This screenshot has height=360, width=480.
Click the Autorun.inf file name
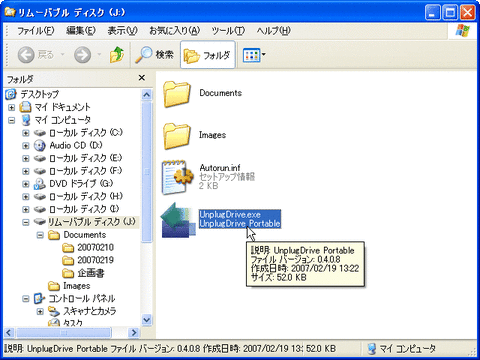(220, 168)
